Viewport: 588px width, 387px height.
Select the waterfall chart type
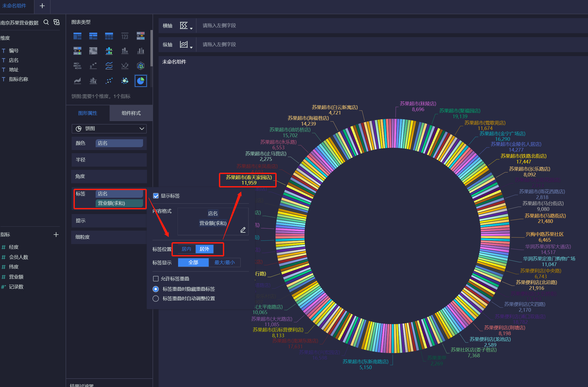(x=93, y=66)
